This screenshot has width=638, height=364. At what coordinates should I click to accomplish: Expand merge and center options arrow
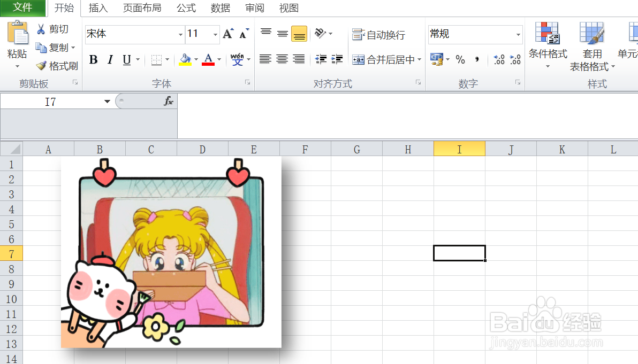coord(419,60)
